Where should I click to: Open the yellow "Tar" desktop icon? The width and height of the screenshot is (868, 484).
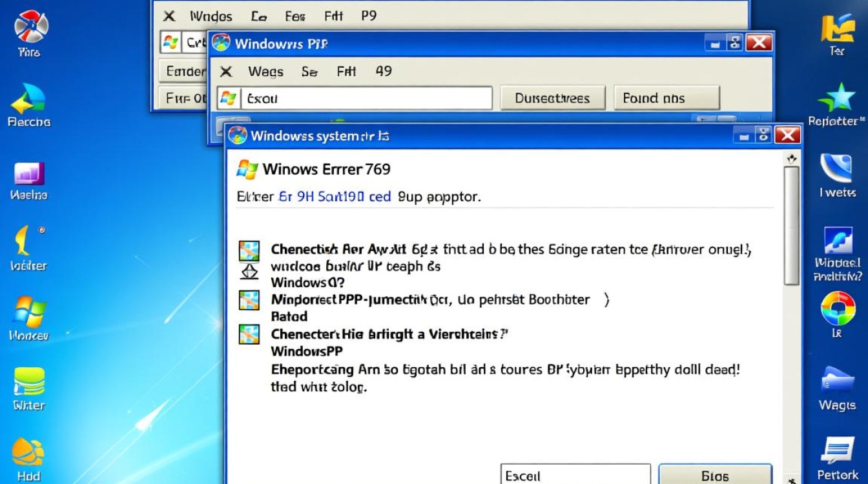[x=838, y=29]
